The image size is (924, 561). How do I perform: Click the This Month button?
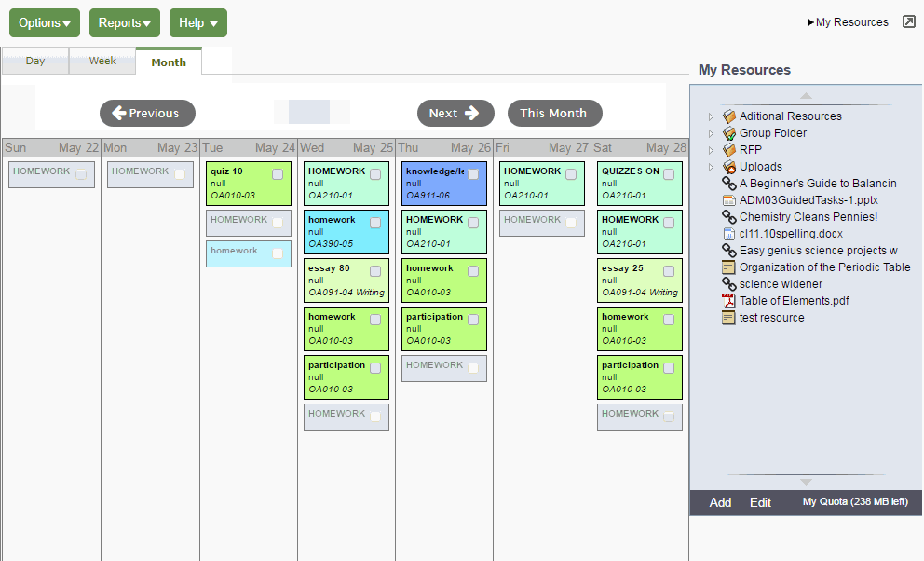tap(554, 114)
